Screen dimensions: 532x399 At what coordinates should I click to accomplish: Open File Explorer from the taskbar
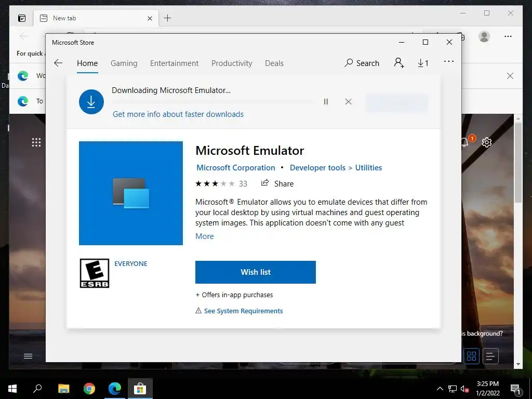(63, 389)
